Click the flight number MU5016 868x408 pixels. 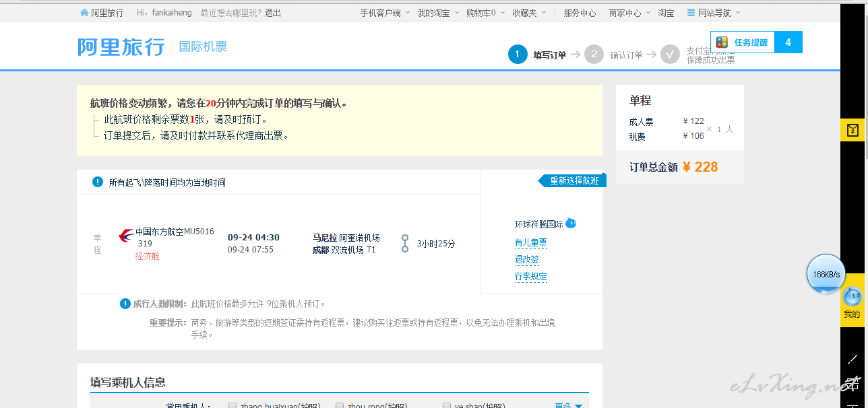click(199, 232)
